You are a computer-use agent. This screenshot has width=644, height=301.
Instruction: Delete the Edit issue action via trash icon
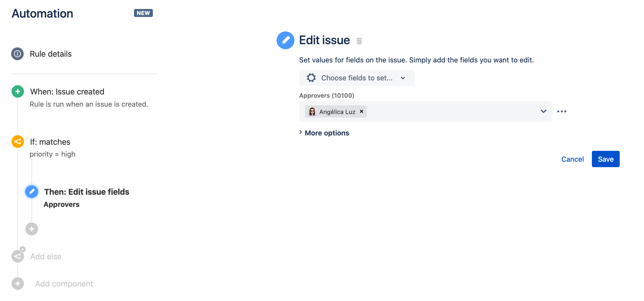(x=359, y=41)
